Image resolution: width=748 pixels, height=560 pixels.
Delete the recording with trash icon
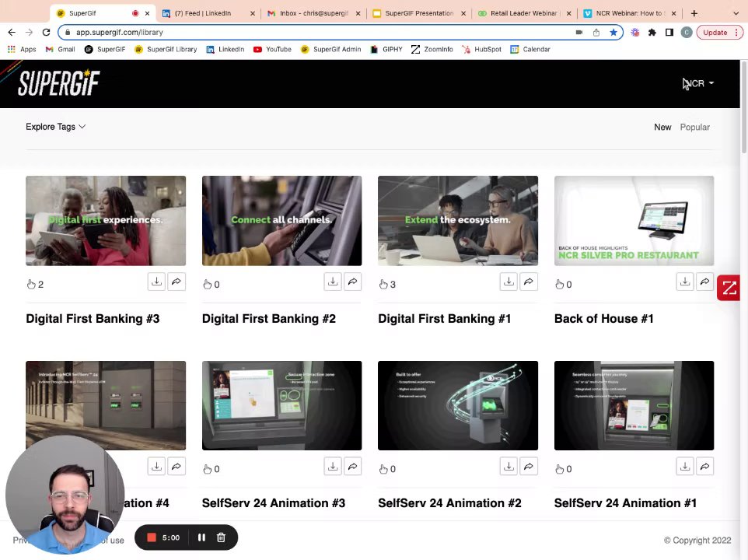(x=221, y=537)
